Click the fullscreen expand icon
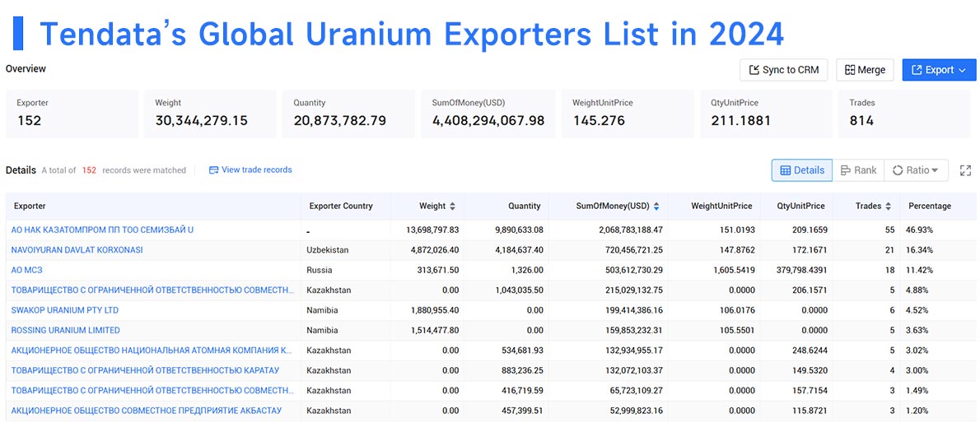Viewport: 980px width, 432px height. tap(966, 170)
